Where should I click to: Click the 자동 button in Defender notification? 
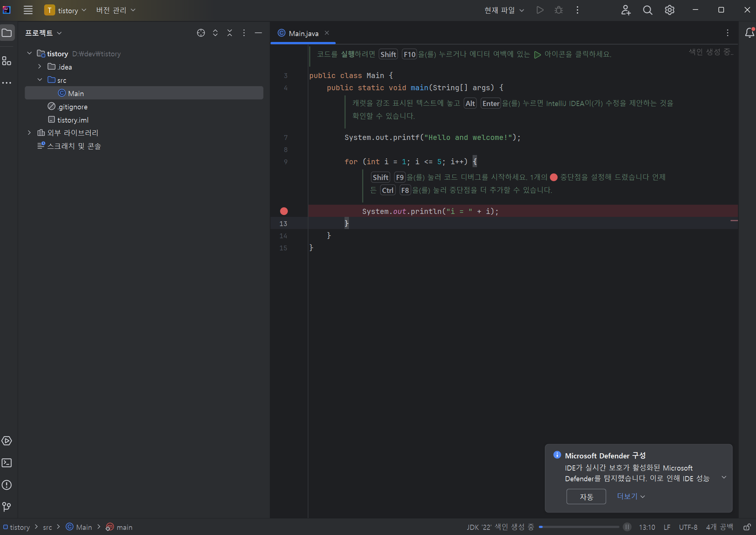pos(586,497)
